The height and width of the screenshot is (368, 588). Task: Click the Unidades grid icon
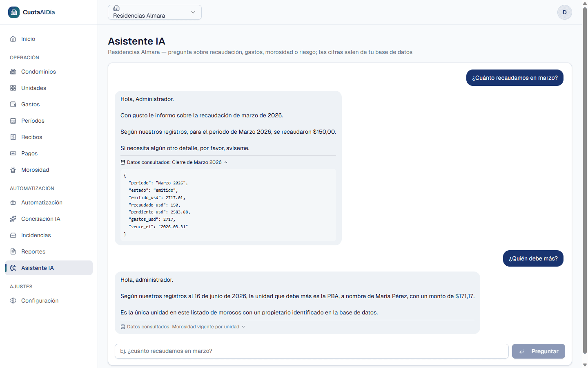point(13,88)
